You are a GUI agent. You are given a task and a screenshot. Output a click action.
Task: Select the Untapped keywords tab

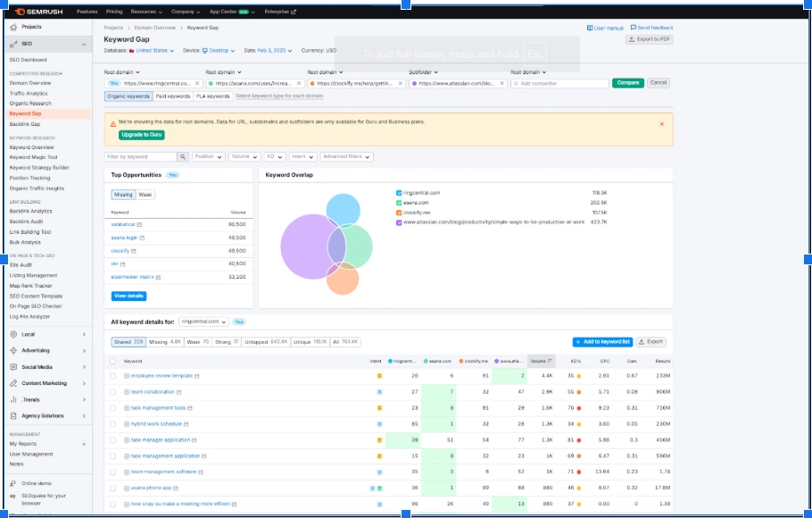(x=266, y=342)
